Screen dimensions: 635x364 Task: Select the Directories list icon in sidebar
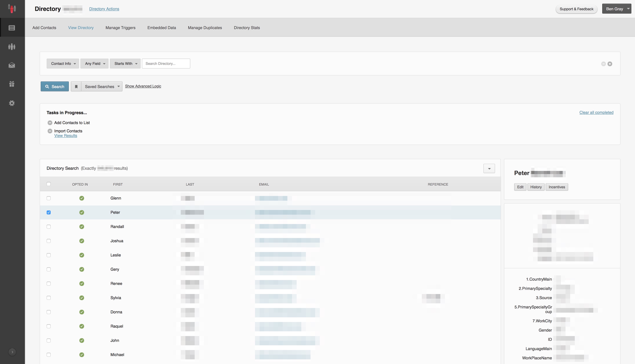(12, 27)
